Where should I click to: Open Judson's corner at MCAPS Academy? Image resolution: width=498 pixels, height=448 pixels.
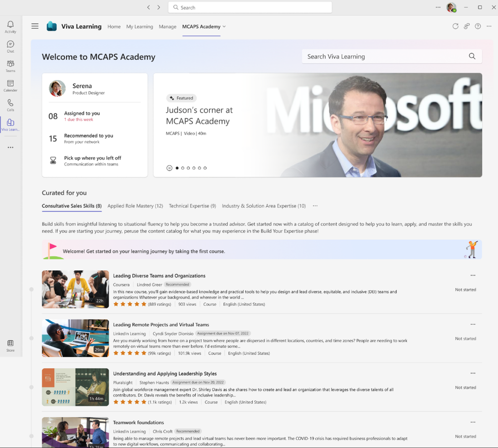tap(199, 115)
